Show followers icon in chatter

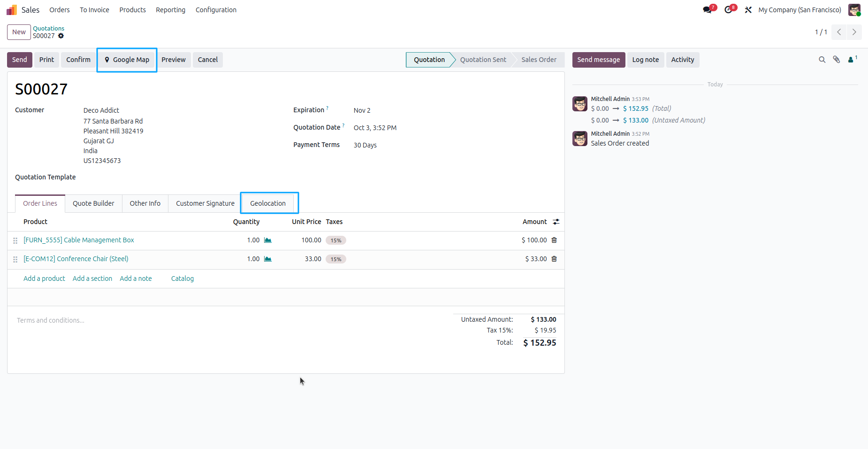click(x=852, y=59)
